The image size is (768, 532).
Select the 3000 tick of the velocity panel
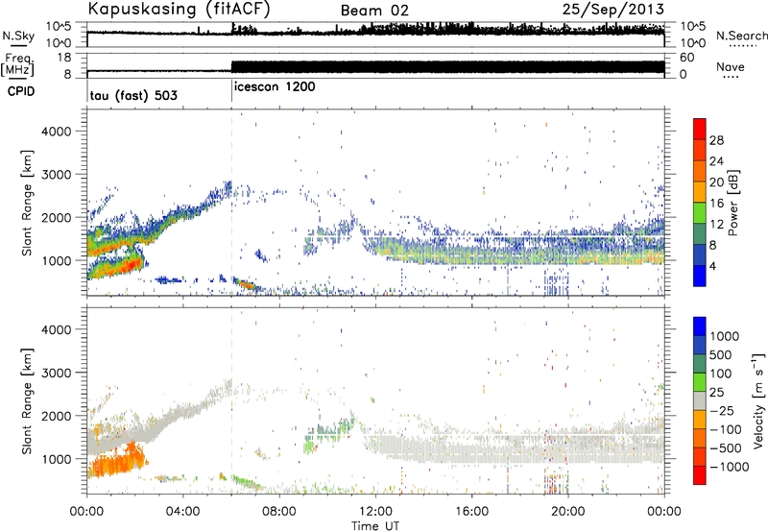coord(56,373)
